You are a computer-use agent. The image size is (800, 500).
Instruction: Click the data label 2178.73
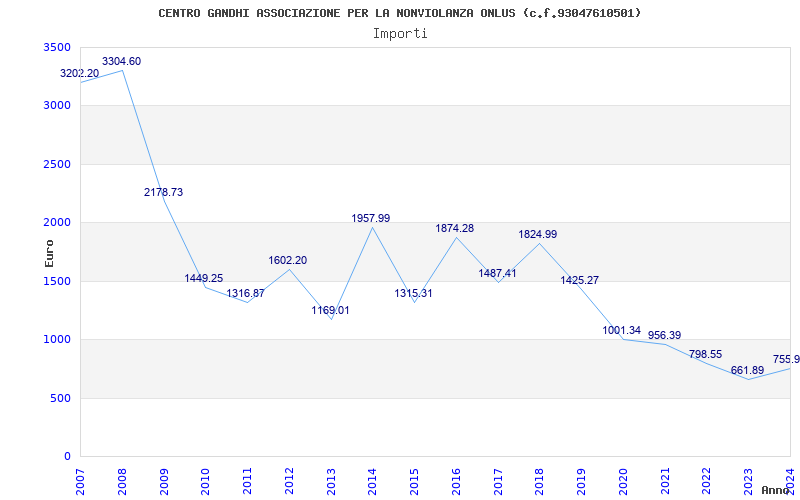tap(163, 192)
